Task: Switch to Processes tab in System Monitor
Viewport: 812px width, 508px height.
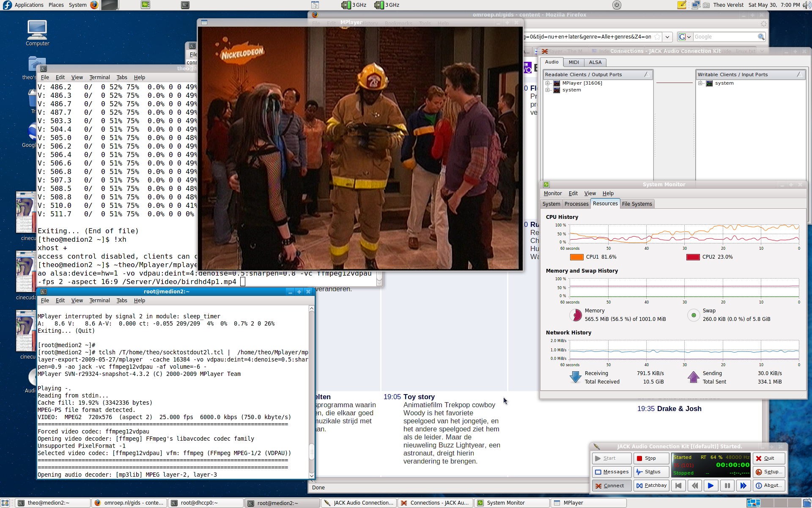Action: coord(576,204)
